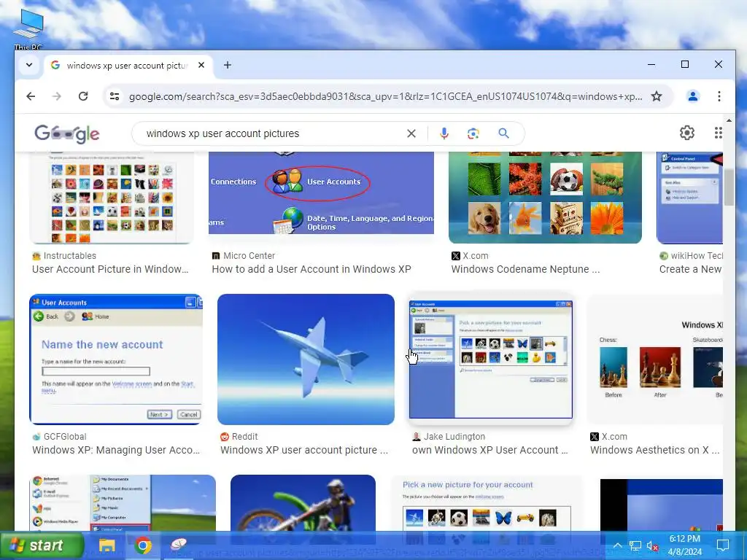
Task: Click 'How to add a User Account' link
Action: pyautogui.click(x=311, y=269)
